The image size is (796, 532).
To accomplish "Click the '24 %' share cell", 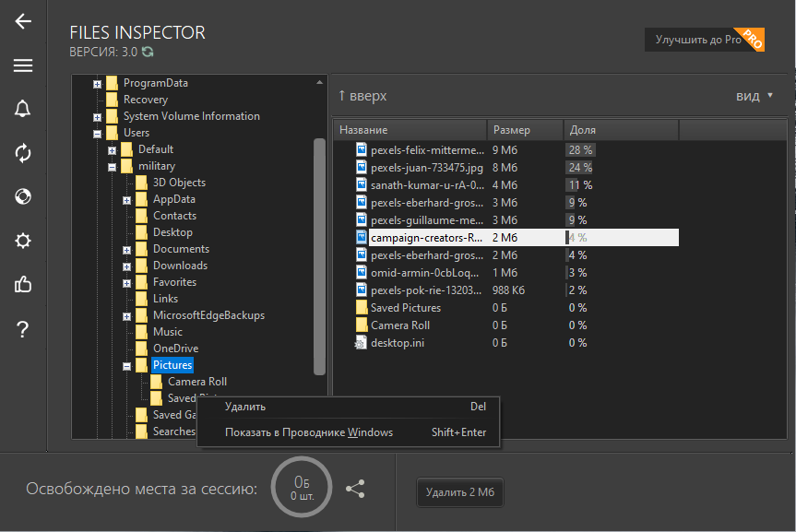I will [x=580, y=168].
